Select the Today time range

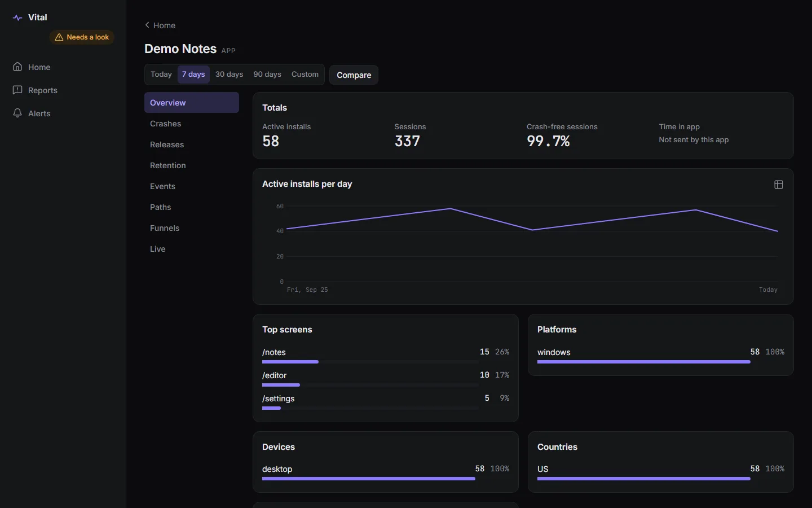click(x=161, y=75)
